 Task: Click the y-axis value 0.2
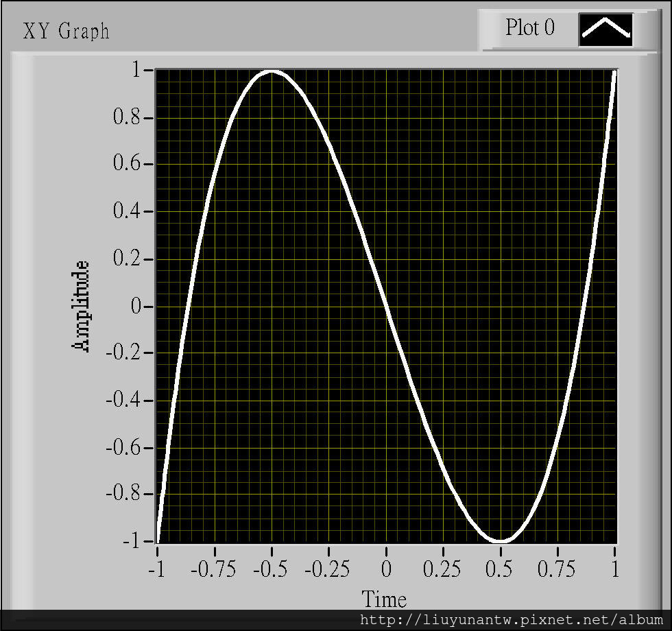[x=126, y=259]
